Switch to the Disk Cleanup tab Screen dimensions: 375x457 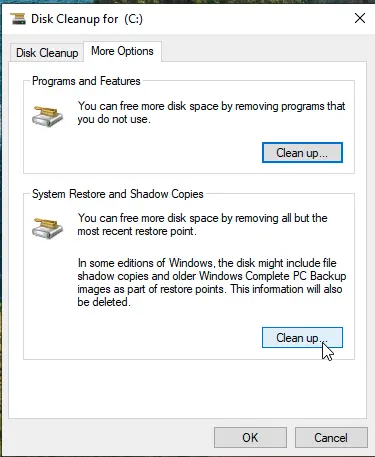point(47,53)
